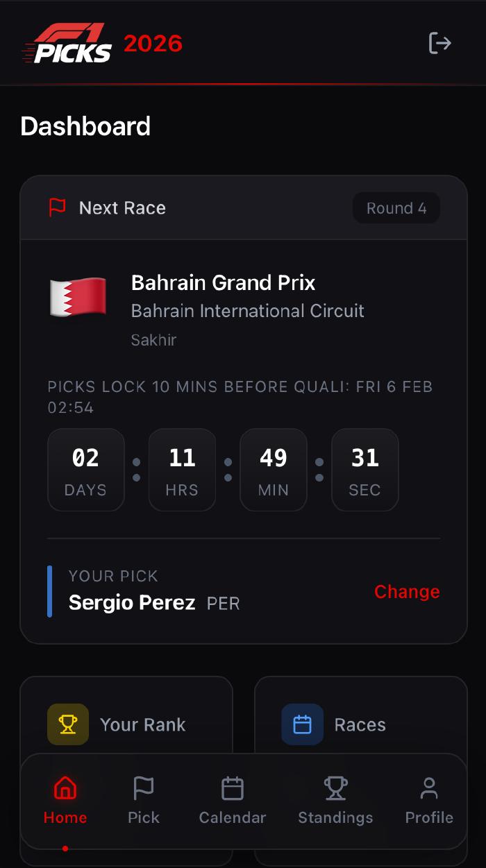Click the red flag icon beside Next Race
This screenshot has height=868, width=486.
(x=58, y=207)
